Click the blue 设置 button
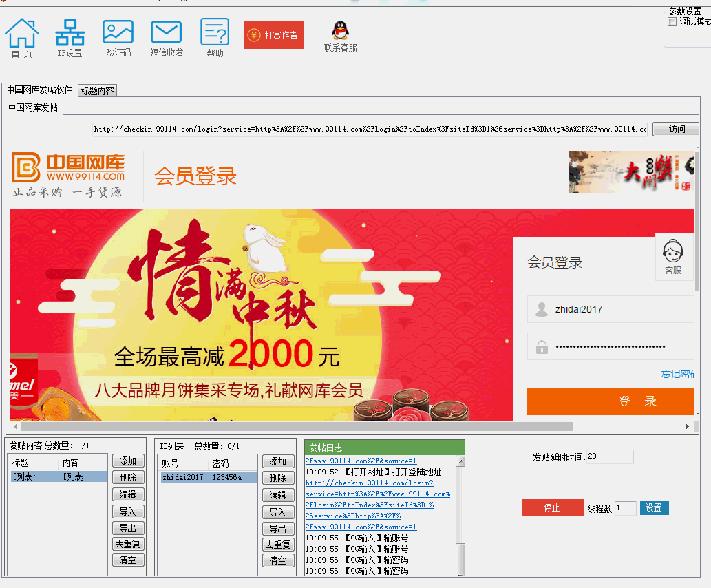711x588 pixels. [x=655, y=507]
